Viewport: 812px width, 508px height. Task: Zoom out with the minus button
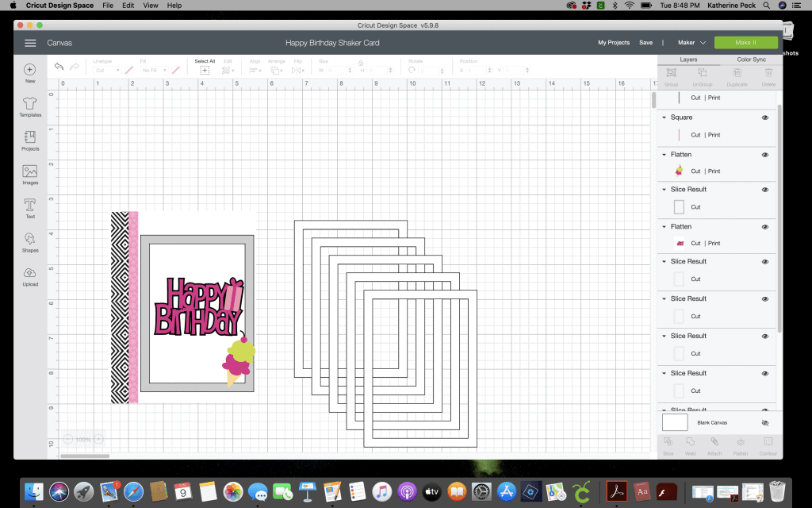[68, 439]
